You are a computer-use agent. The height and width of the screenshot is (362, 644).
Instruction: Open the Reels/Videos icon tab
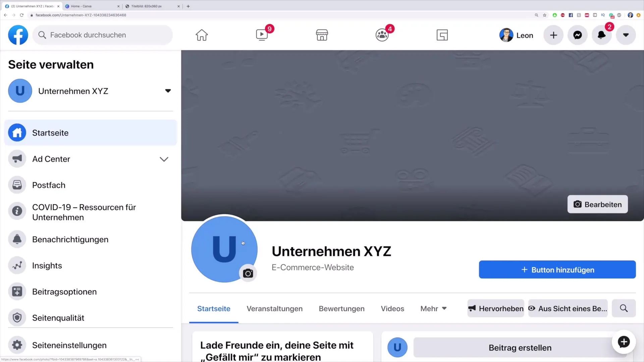[x=262, y=35]
